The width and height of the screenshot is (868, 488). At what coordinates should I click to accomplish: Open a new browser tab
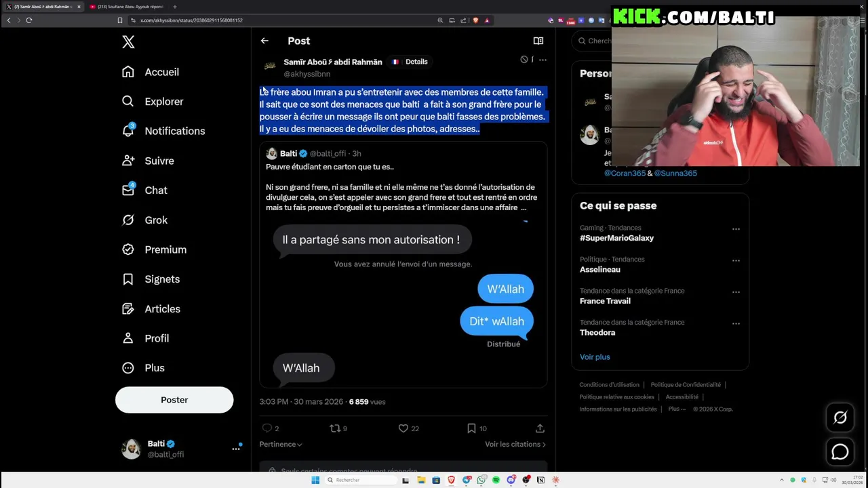[174, 7]
